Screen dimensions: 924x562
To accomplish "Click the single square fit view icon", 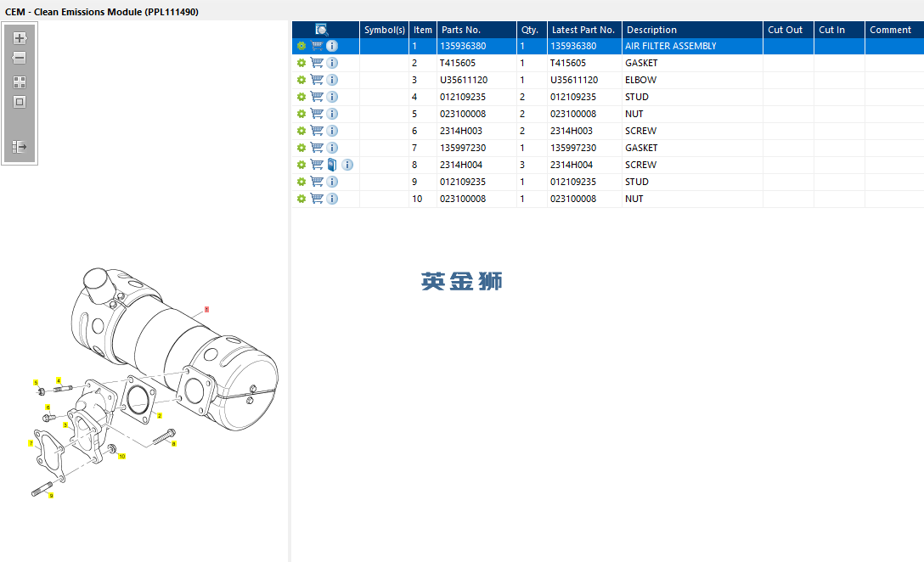I will [x=20, y=102].
